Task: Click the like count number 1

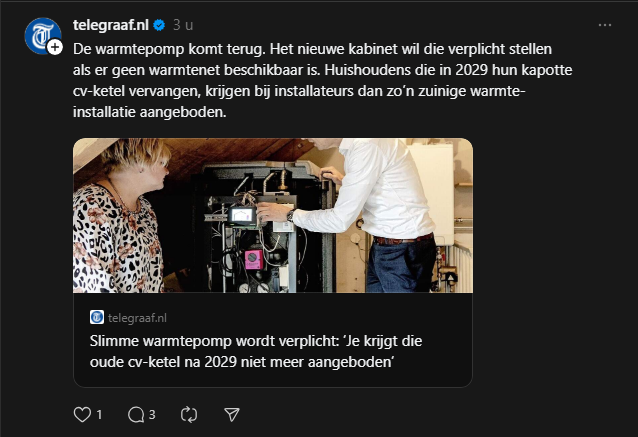Action: tap(99, 415)
